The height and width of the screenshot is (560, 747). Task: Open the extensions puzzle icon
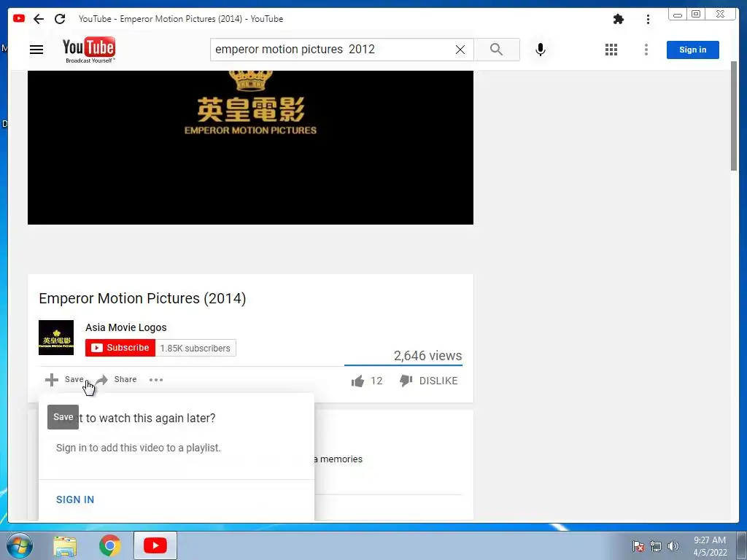click(619, 19)
